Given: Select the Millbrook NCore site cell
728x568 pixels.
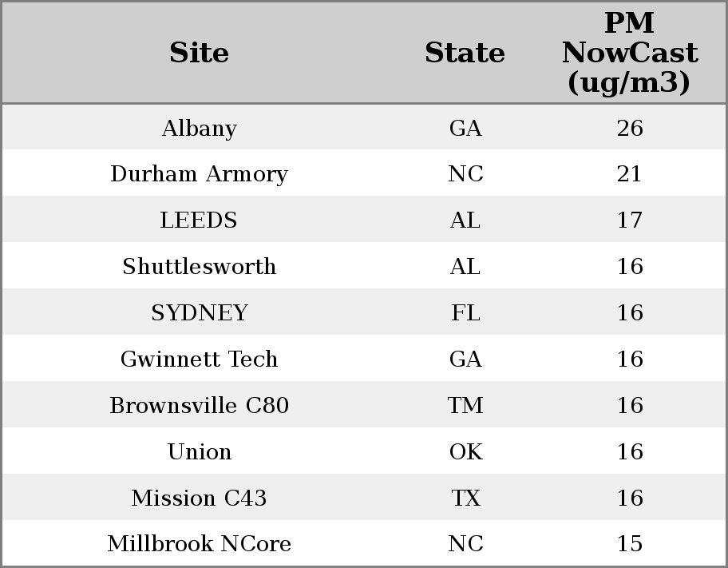Looking at the screenshot, I should [200, 543].
